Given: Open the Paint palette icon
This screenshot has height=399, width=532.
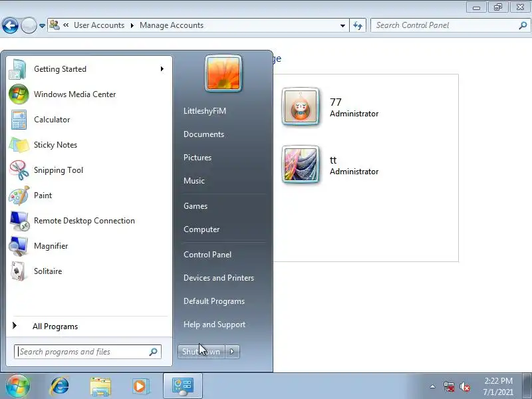Looking at the screenshot, I should click(19, 196).
